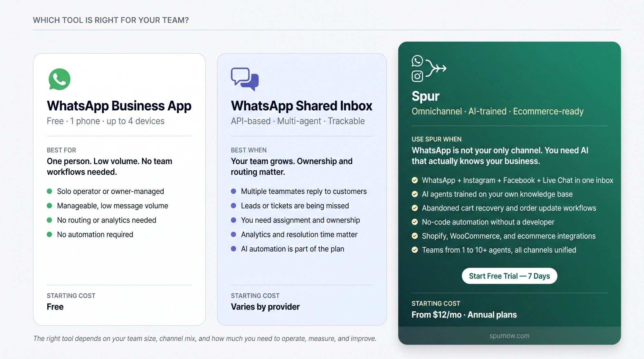This screenshot has height=359, width=644.
Task: Click the check icon beside Abandoned cart recovery
Action: [x=415, y=208]
